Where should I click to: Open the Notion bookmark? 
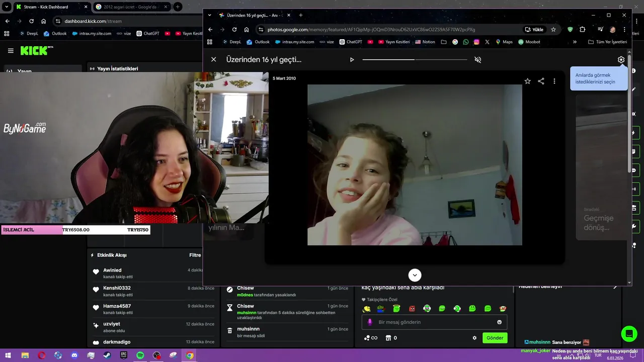[425, 42]
